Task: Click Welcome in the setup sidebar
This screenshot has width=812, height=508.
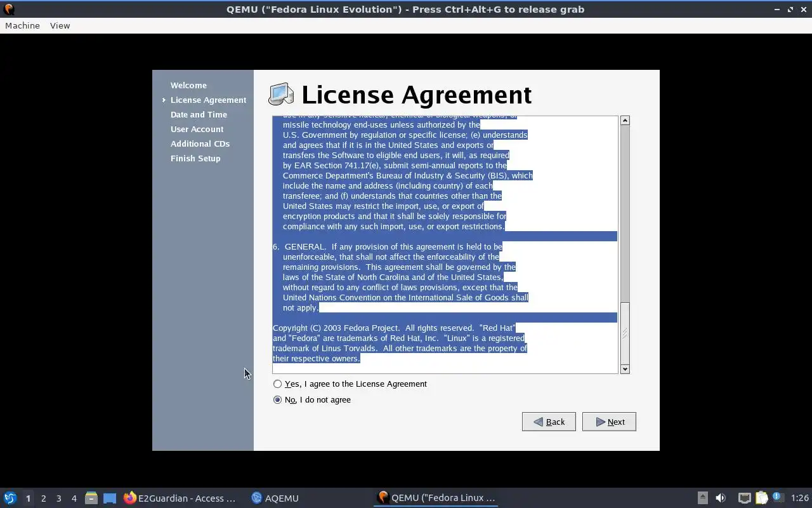Action: 188,85
